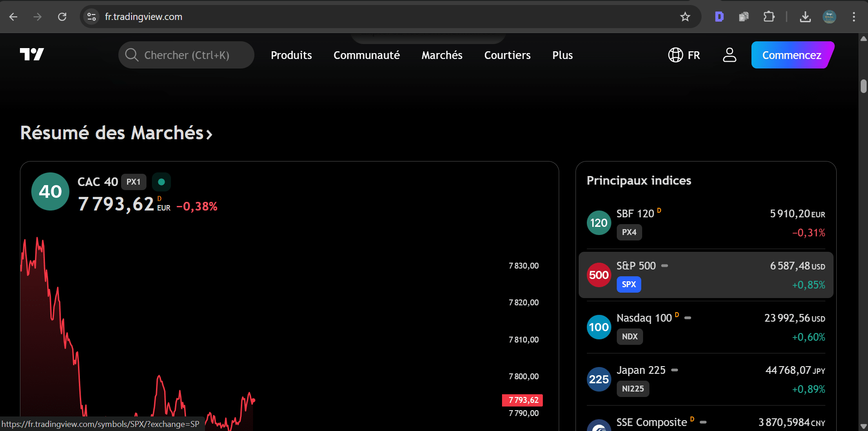Open the Produits menu

click(x=291, y=55)
